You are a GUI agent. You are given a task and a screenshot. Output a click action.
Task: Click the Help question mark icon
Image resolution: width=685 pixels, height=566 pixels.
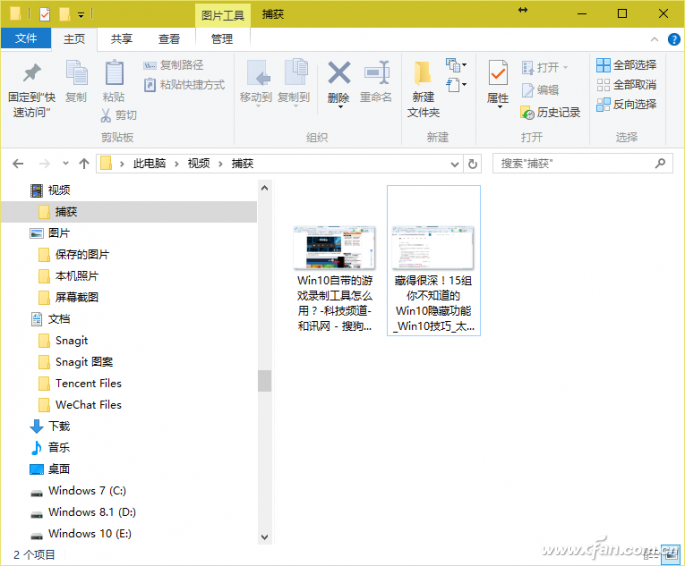pos(674,40)
